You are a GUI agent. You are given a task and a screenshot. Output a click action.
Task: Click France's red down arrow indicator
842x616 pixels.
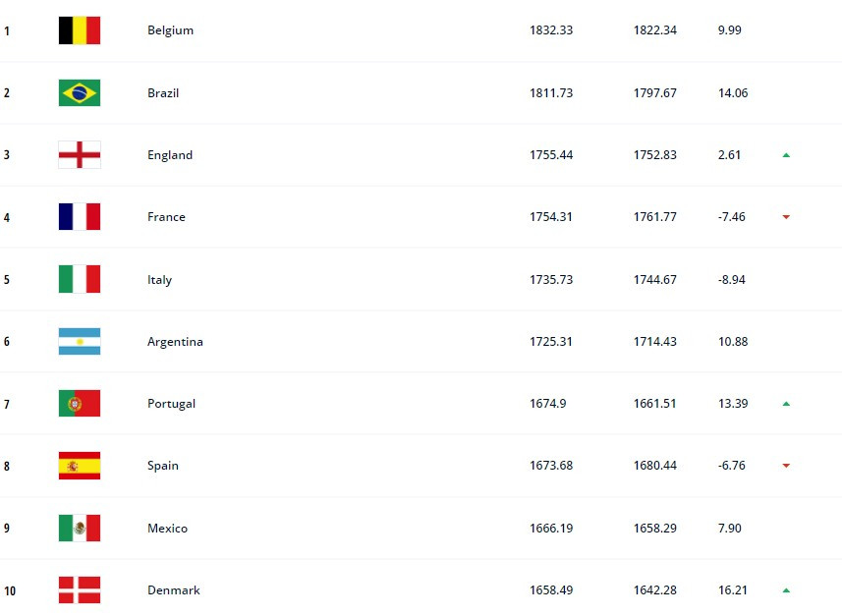tap(786, 217)
